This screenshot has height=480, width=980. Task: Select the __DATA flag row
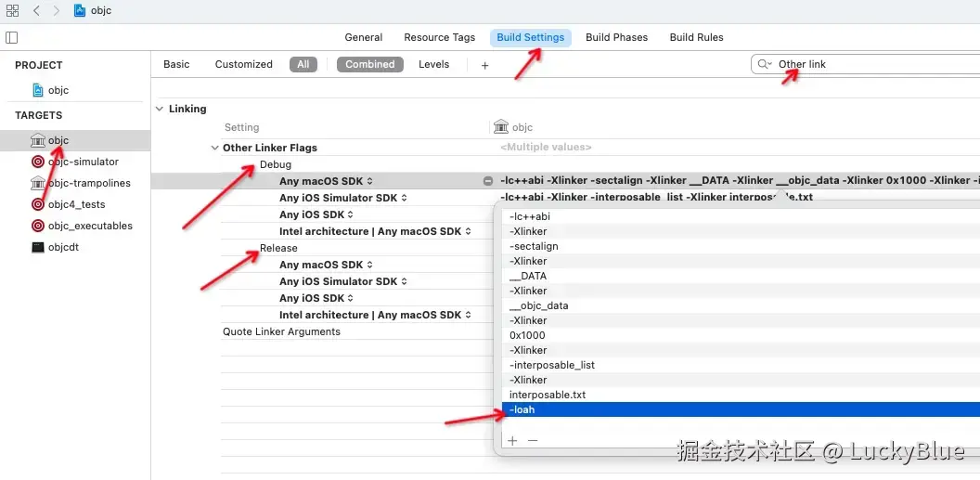click(741, 276)
